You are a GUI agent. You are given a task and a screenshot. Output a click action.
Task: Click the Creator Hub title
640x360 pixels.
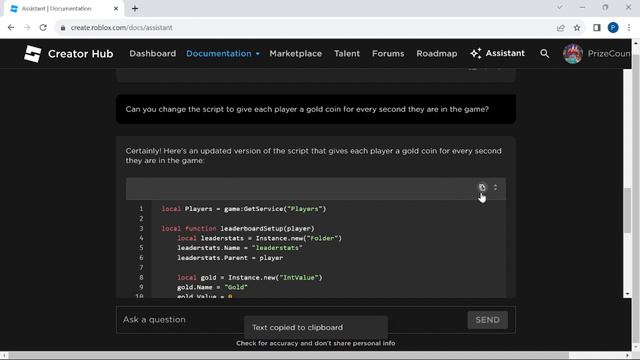80,54
